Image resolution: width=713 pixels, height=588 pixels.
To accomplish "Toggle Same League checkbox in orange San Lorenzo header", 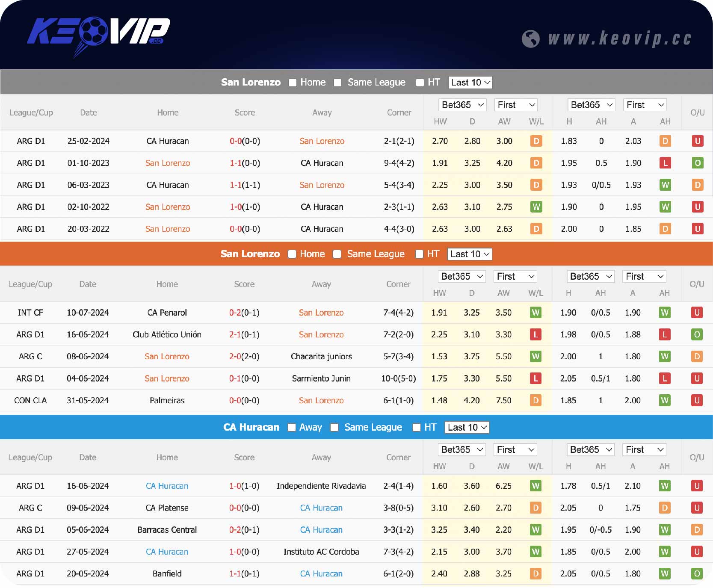I will (x=337, y=254).
